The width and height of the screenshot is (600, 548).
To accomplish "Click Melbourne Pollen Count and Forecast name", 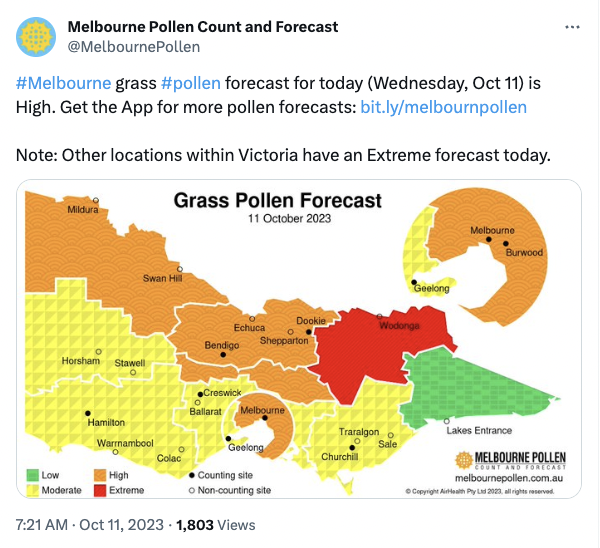I will 203,27.
